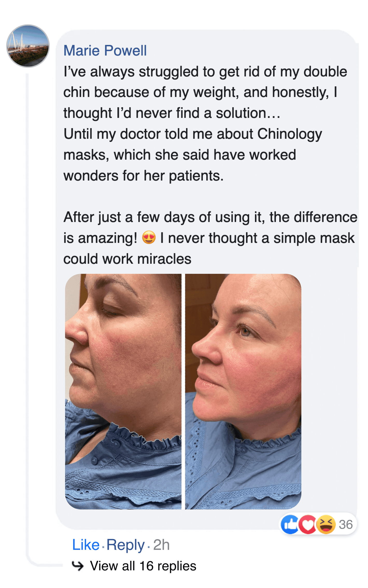Open the reaction count showing 36

click(346, 525)
